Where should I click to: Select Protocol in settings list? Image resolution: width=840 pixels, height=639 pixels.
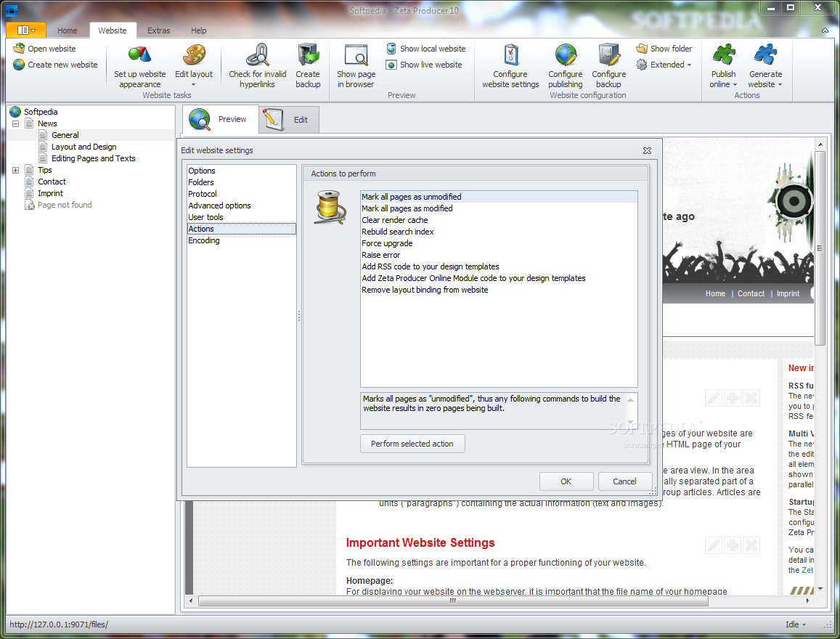pos(241,194)
